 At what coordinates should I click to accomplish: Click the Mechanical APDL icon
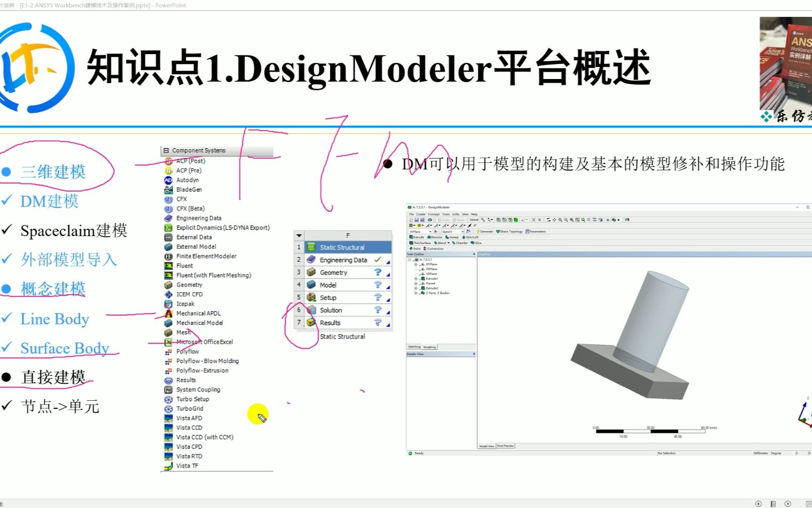pyautogui.click(x=168, y=313)
